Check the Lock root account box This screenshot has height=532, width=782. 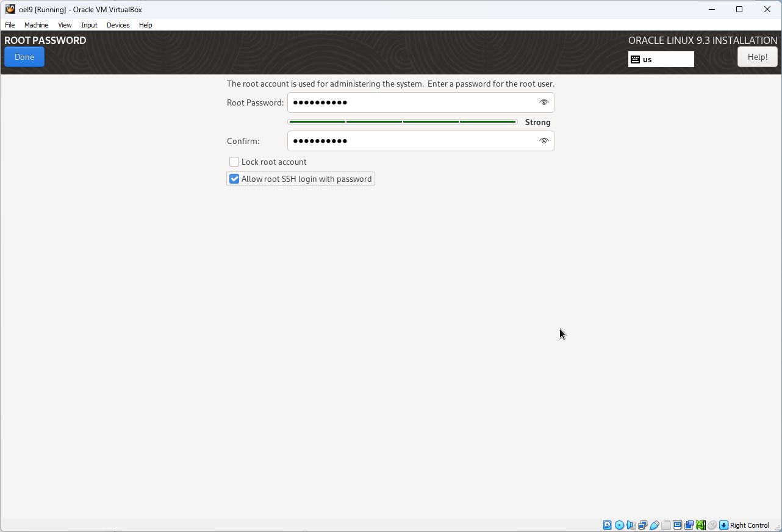click(x=234, y=162)
